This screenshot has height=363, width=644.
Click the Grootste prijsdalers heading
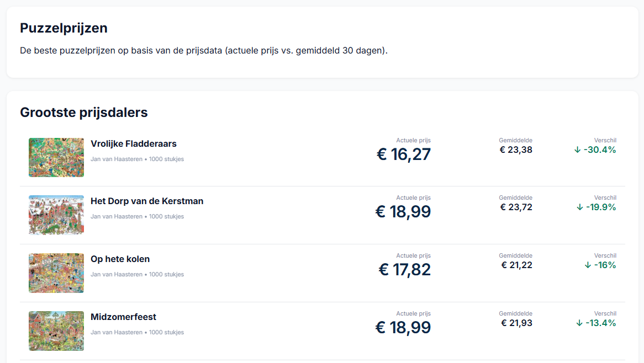coord(84,113)
